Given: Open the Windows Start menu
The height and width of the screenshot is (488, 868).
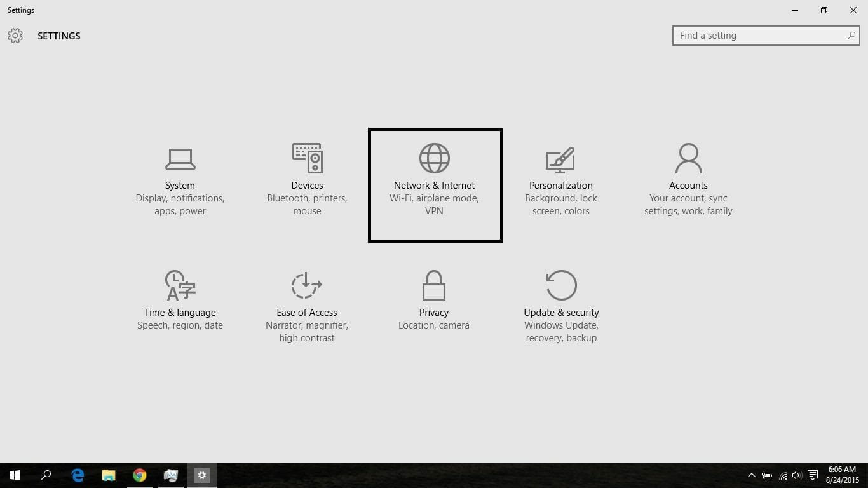Looking at the screenshot, I should (x=15, y=475).
